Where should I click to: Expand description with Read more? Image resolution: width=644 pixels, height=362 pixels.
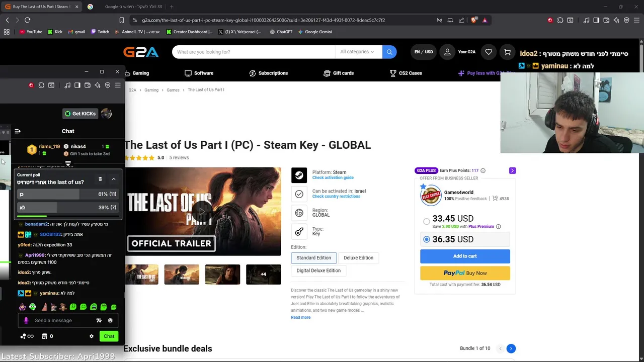tap(300, 317)
